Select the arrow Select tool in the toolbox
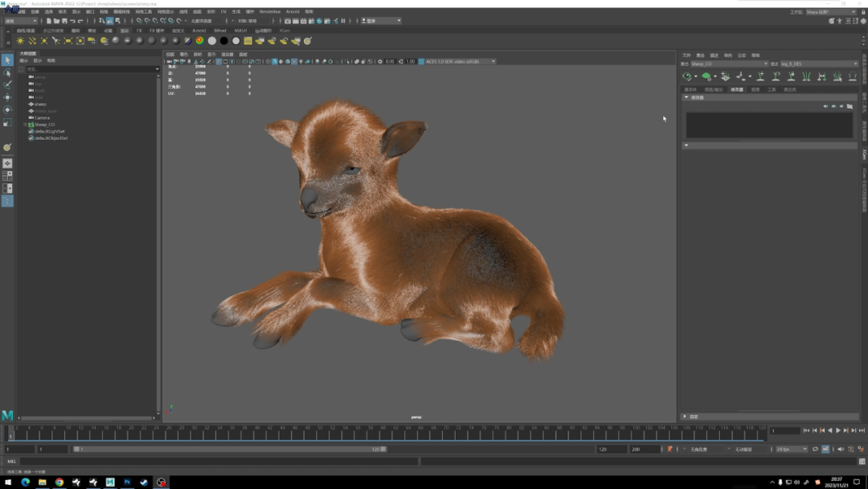 coord(7,60)
